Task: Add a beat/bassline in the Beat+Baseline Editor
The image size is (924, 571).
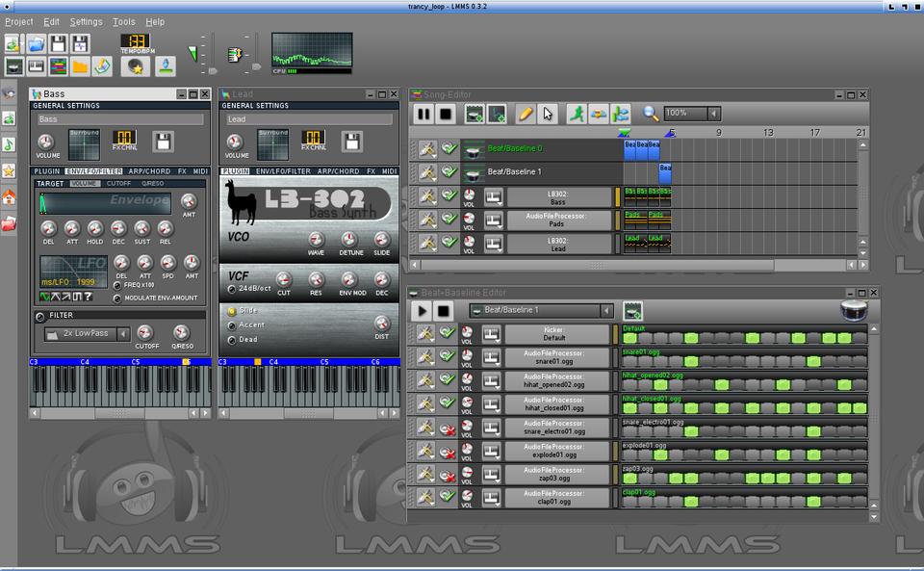Action: pyautogui.click(x=632, y=310)
